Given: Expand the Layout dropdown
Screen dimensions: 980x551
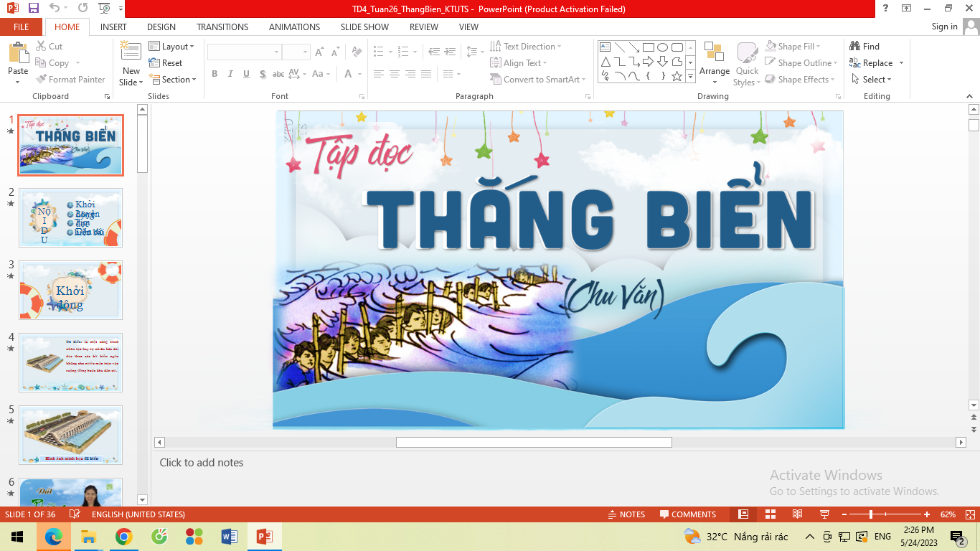Looking at the screenshot, I should [171, 46].
